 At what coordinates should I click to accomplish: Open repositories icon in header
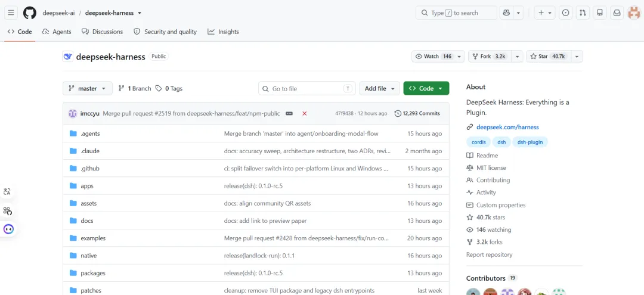click(600, 13)
